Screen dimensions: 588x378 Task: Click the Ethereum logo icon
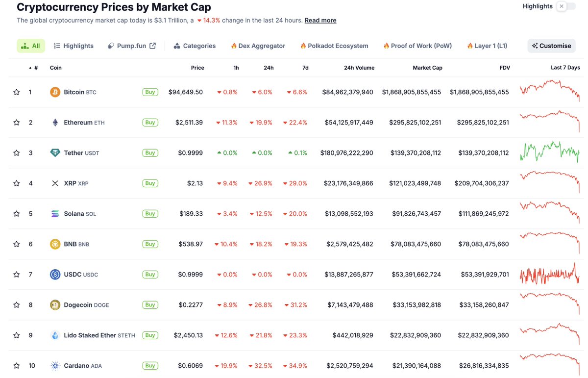click(x=55, y=123)
